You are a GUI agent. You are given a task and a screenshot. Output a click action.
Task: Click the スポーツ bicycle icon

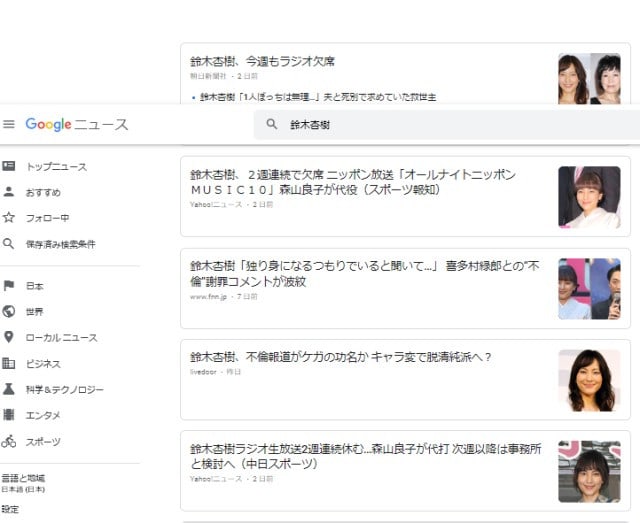pyautogui.click(x=9, y=441)
